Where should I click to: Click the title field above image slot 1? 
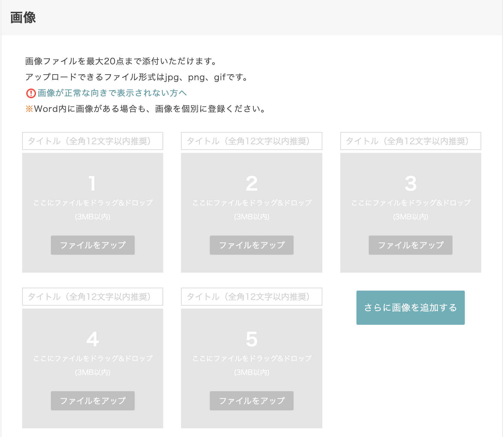click(92, 141)
